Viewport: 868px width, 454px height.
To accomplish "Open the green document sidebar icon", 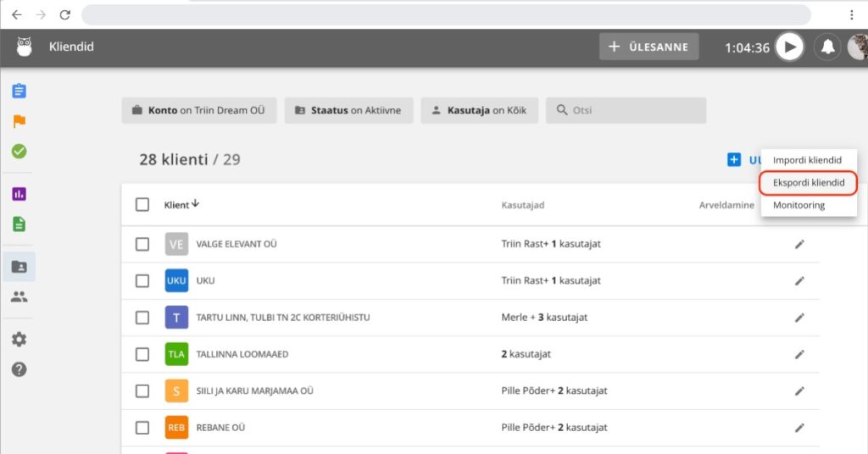I will [x=19, y=224].
